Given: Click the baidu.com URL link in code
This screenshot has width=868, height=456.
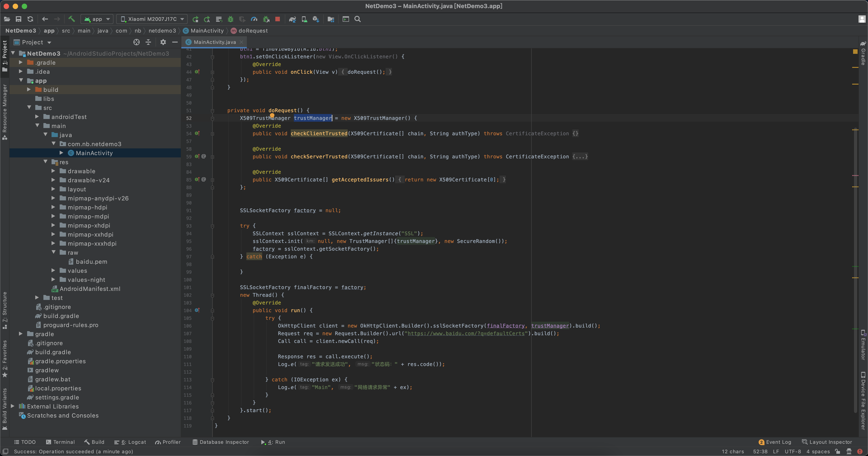Looking at the screenshot, I should tap(466, 333).
